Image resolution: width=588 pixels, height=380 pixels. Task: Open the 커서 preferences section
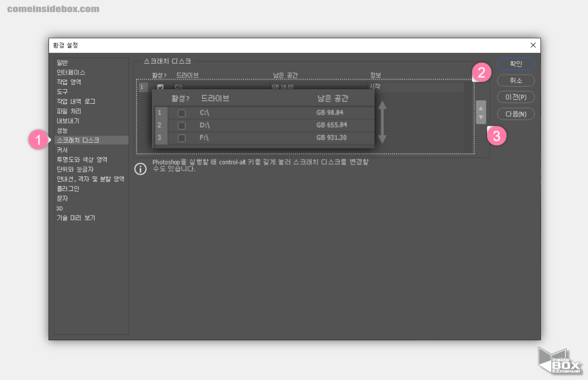click(63, 150)
